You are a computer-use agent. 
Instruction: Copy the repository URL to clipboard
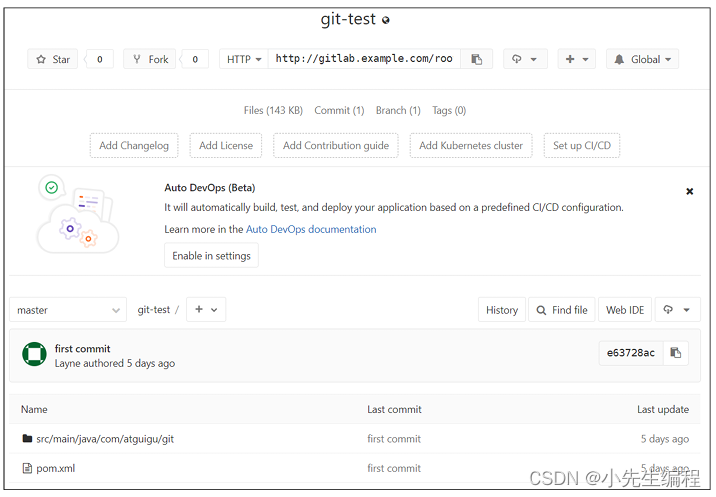click(x=476, y=59)
